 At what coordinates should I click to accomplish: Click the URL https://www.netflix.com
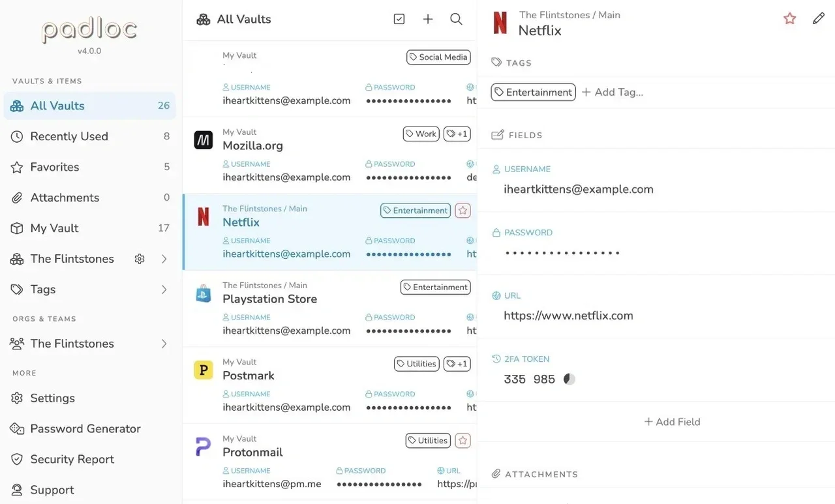point(568,316)
